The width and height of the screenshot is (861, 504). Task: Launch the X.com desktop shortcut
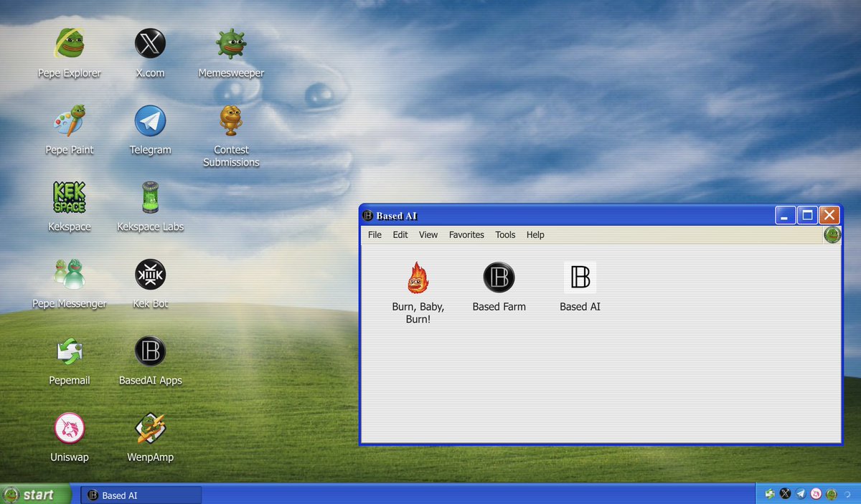tap(150, 44)
